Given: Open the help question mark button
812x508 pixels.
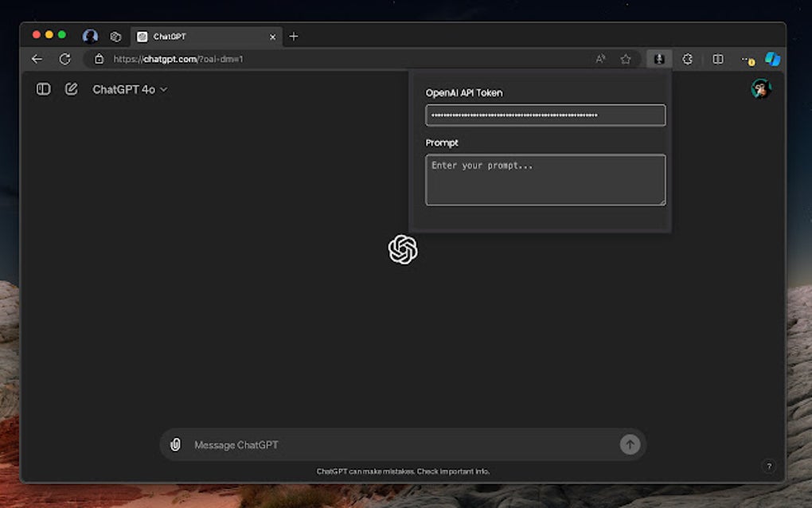Looking at the screenshot, I should 769,466.
